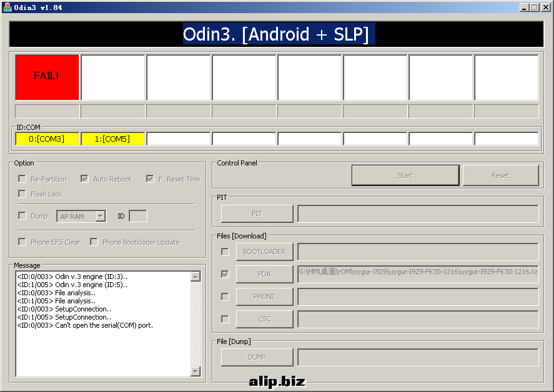Uncheck the PDA file checkbox
554x392 pixels.
click(225, 274)
